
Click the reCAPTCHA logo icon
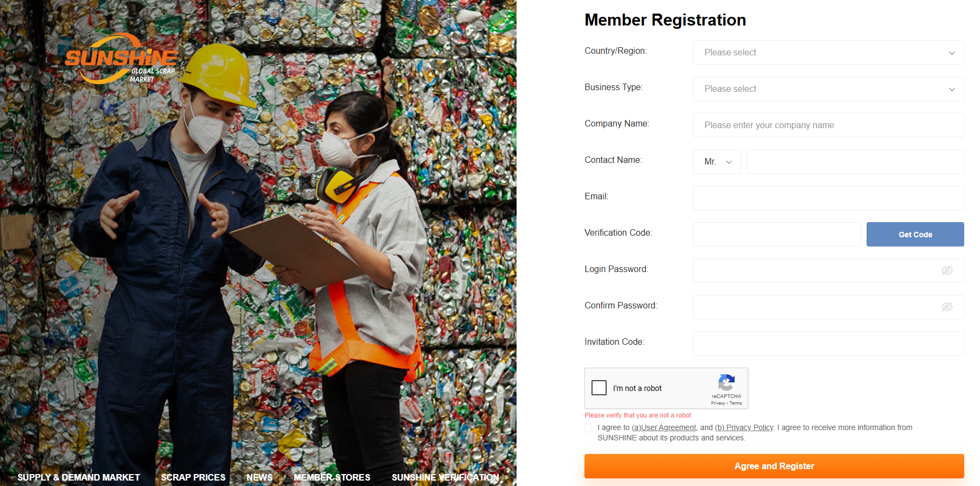point(726,383)
